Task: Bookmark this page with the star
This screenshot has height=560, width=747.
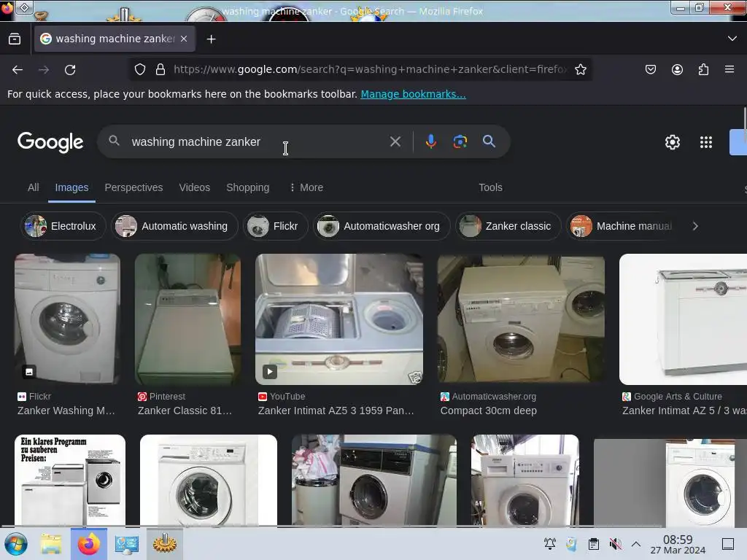Action: 580,69
